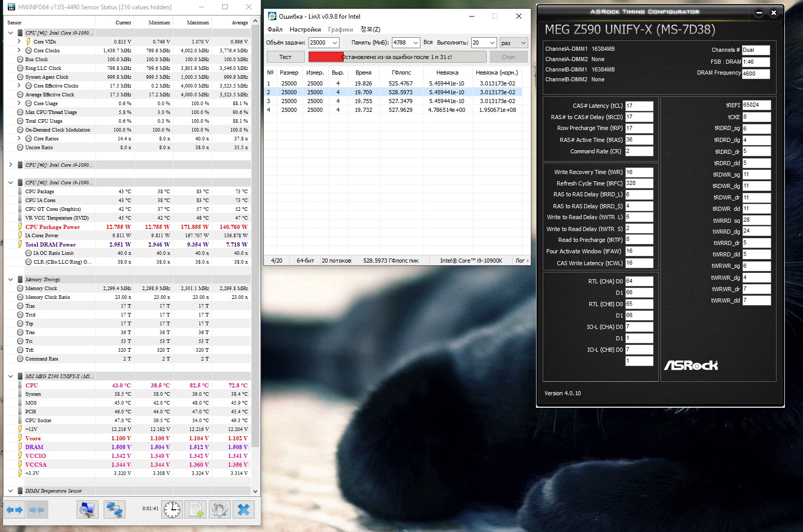This screenshot has width=803, height=532.
Task: Expand the collapsed second CPU [#0] sensor group
Action: 10,165
